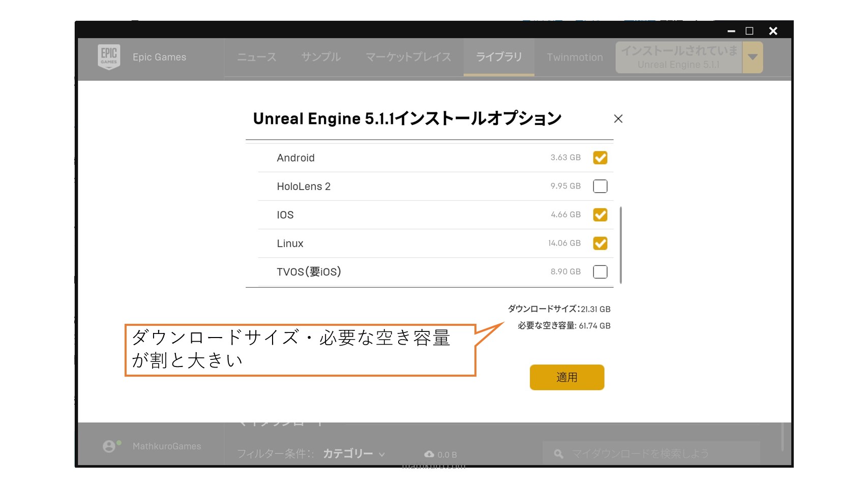Click the TVOS(要iOS) row label

click(309, 271)
